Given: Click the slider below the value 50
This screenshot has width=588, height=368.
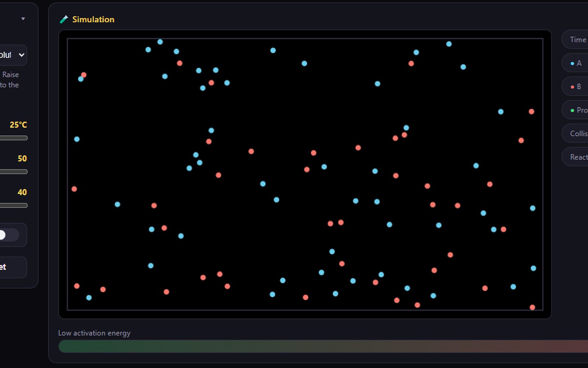Looking at the screenshot, I should (x=14, y=171).
